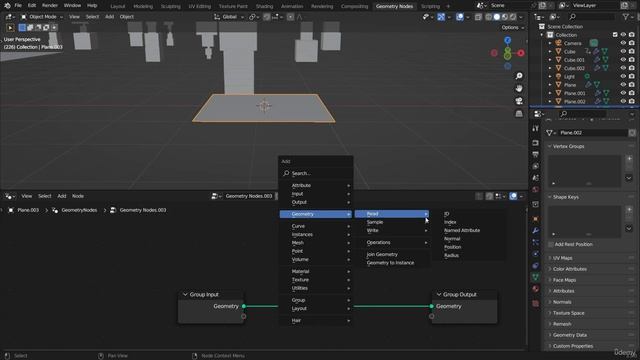The image size is (640, 360).
Task: Open the Object Data properties green triangle tab
Action: [536, 277]
